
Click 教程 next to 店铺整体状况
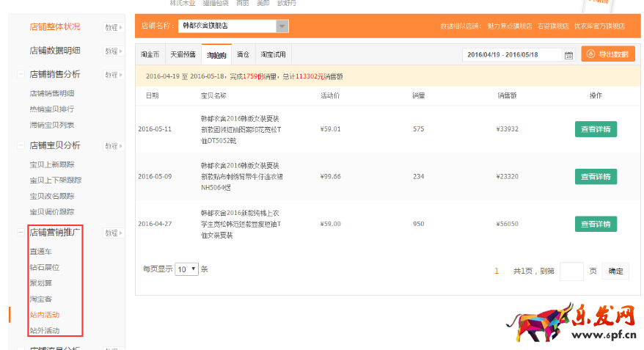(111, 27)
